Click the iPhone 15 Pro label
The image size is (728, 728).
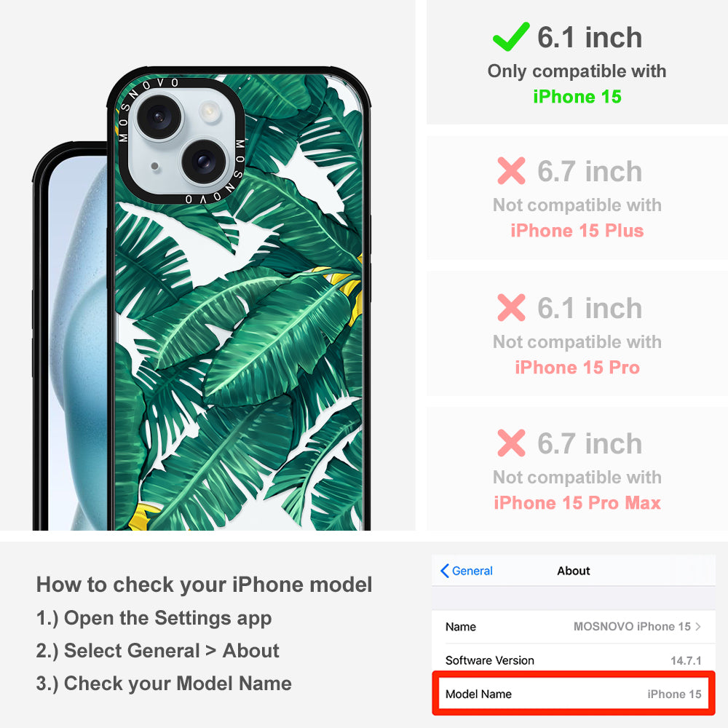point(577,367)
